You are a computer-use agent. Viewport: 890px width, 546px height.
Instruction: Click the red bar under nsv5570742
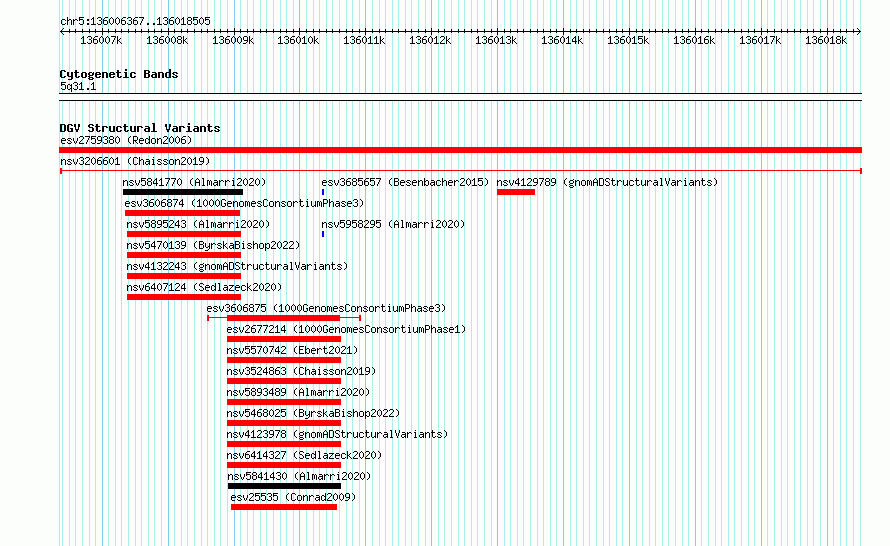point(284,360)
